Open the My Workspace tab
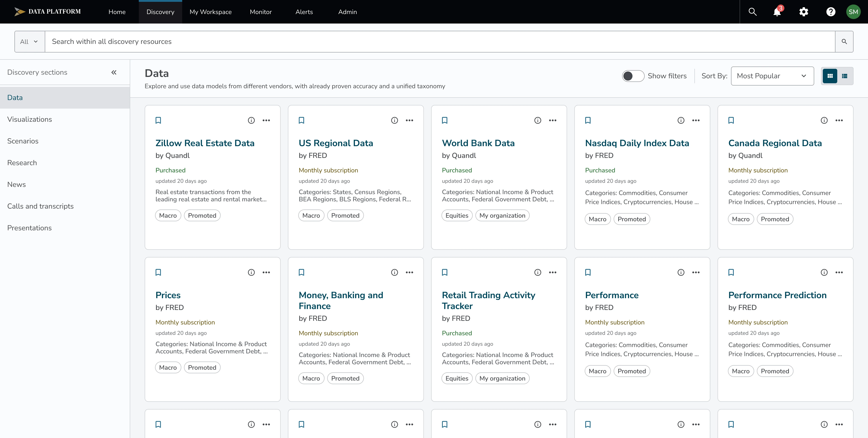The width and height of the screenshot is (868, 438). click(x=211, y=12)
